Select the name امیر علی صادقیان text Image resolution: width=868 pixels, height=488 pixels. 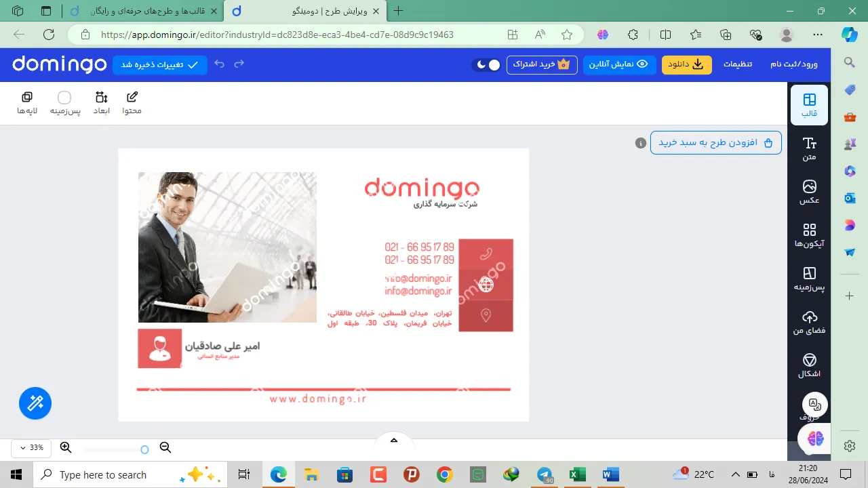pos(222,346)
